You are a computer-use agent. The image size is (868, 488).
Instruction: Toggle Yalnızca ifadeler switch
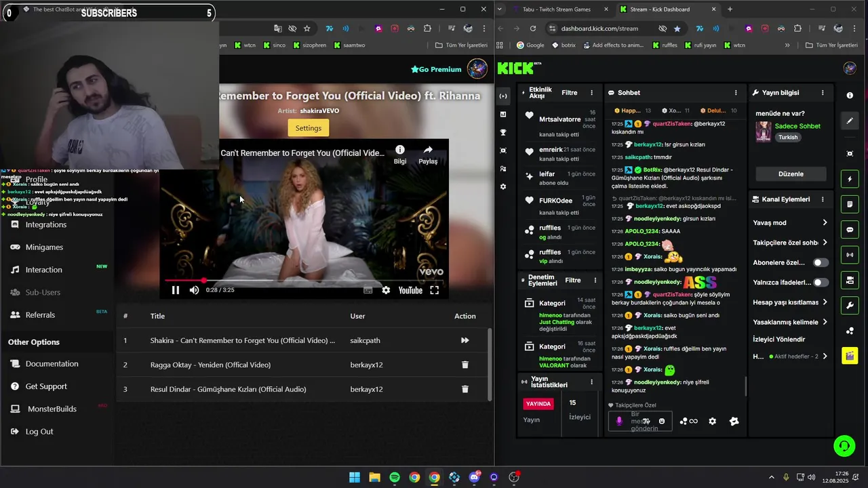click(x=821, y=282)
